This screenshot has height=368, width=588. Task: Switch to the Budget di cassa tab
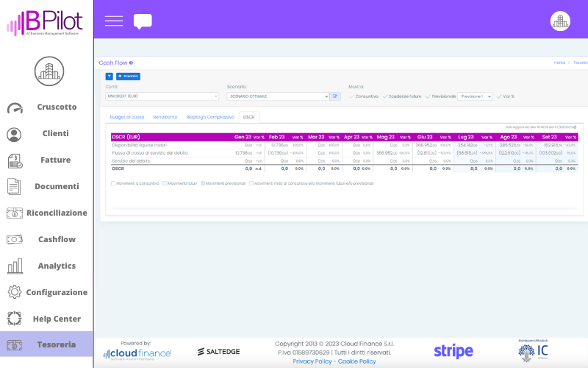tap(126, 117)
